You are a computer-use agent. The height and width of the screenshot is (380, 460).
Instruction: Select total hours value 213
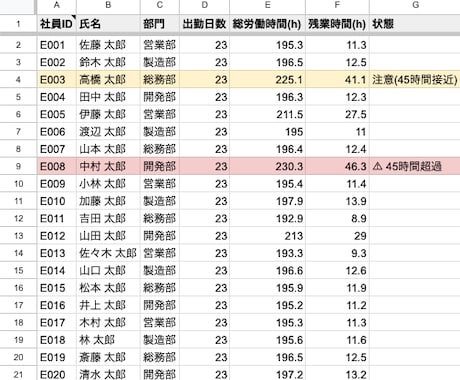(x=267, y=235)
